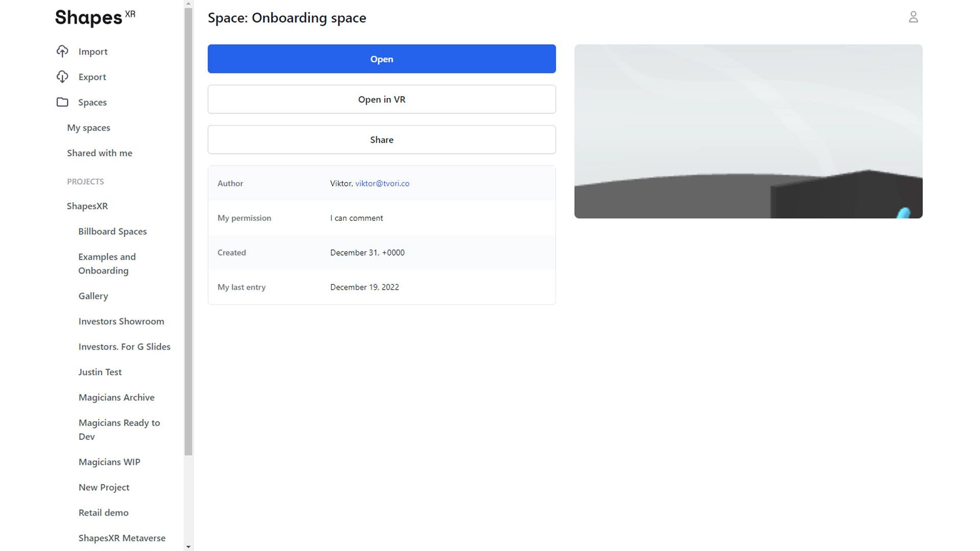Open Retail demo folder
The height and width of the screenshot is (551, 980).
coord(104,513)
